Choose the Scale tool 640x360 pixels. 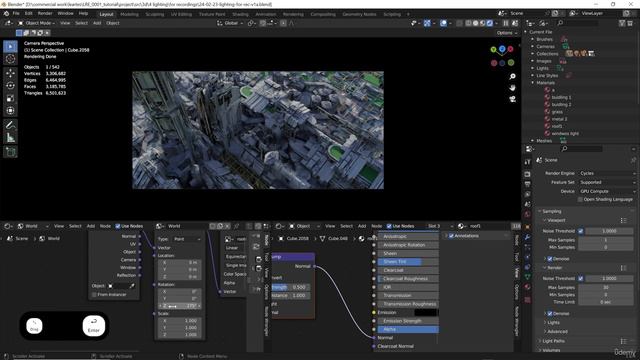coord(10,98)
